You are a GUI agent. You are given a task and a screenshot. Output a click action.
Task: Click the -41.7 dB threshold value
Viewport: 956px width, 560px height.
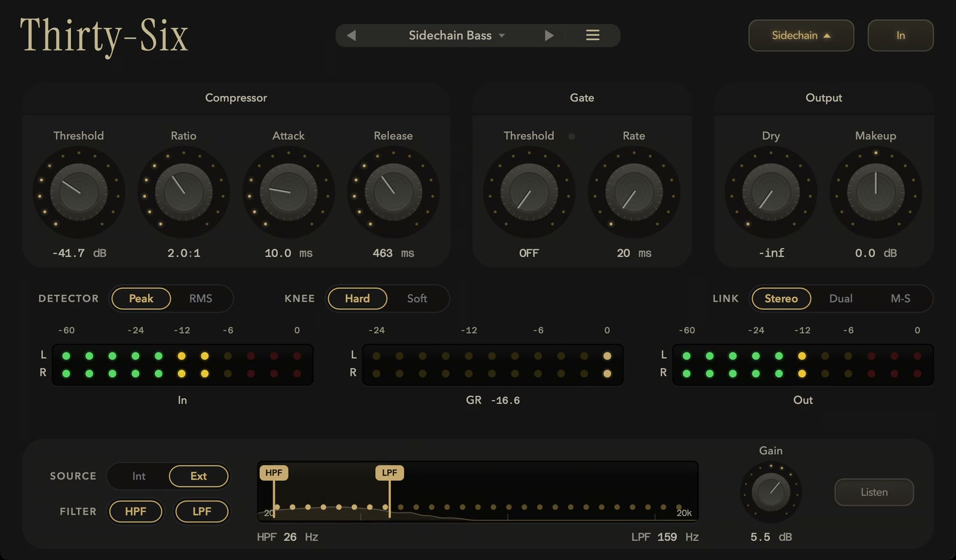(x=79, y=253)
